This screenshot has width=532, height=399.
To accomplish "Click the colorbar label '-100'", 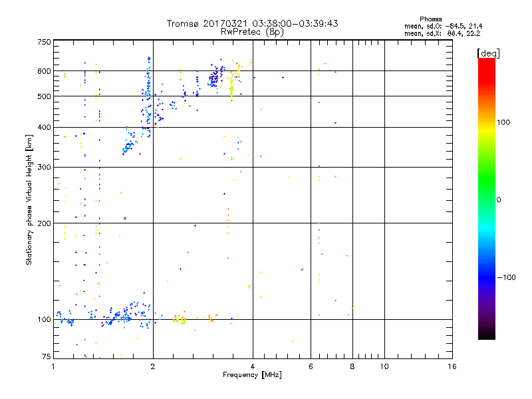I will 506,277.
